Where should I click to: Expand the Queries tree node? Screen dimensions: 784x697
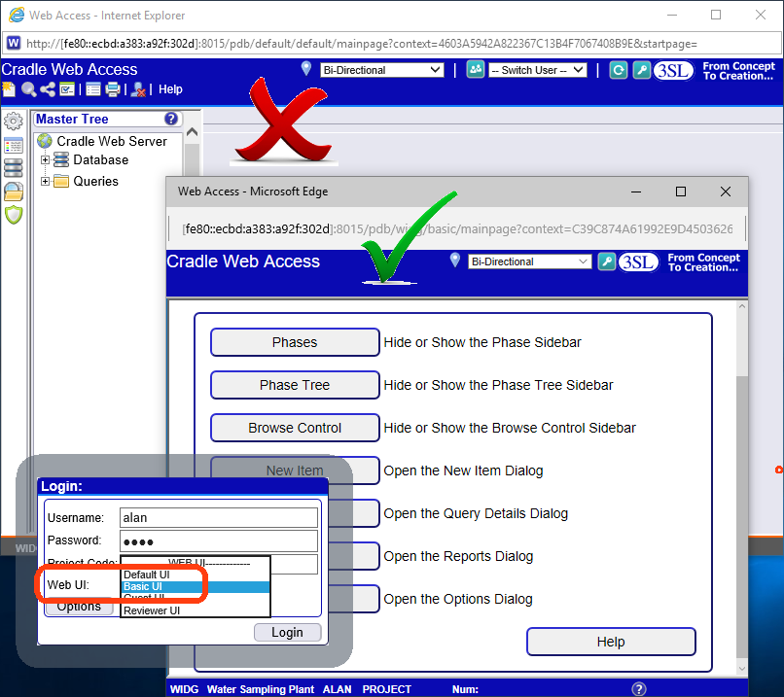(x=45, y=181)
